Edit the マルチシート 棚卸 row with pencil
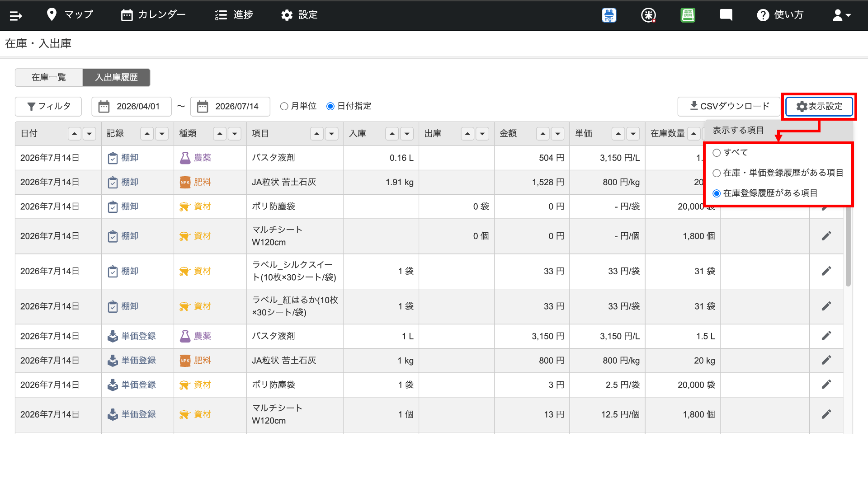Image resolution: width=868 pixels, height=488 pixels. pos(826,236)
